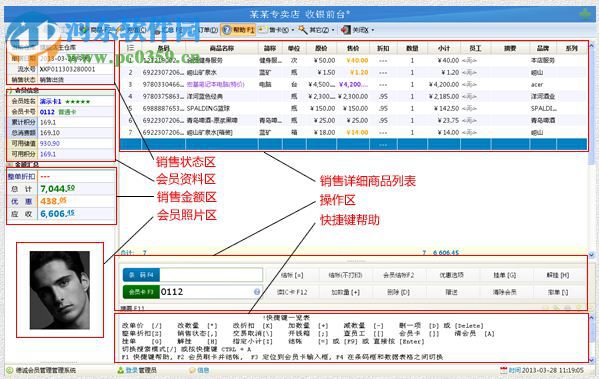
Task: Click the 删除 [D] button
Action: point(399,292)
